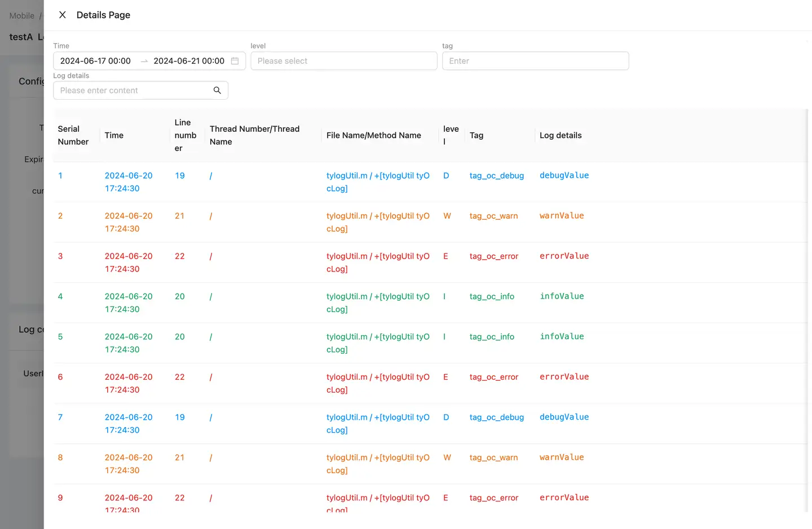Click tag_oc_error in row 6

point(494,377)
